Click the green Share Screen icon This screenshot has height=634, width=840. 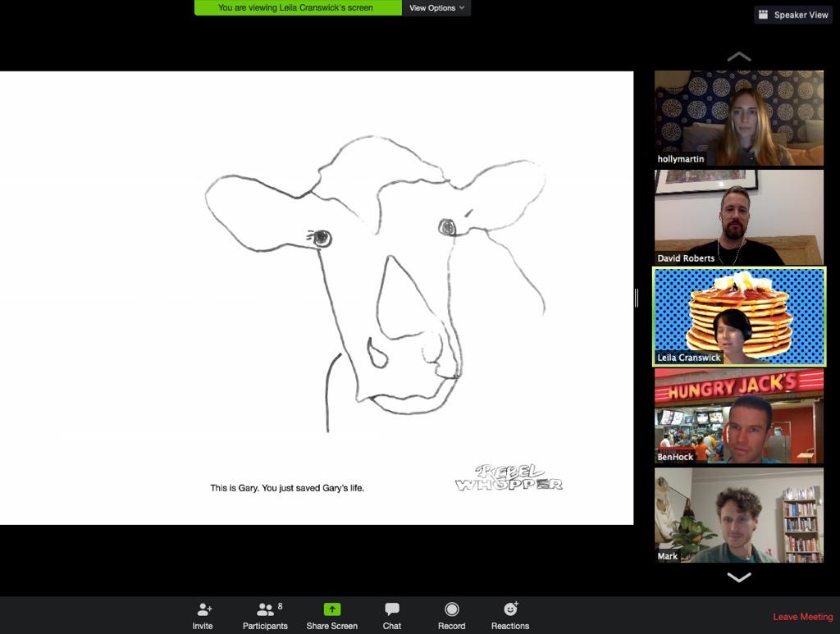[x=332, y=609]
